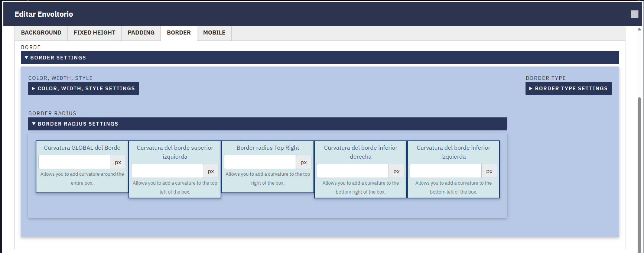Collapse the BORDER SETTINGS section
Image resolution: width=644 pixels, height=253 pixels.
320,58
